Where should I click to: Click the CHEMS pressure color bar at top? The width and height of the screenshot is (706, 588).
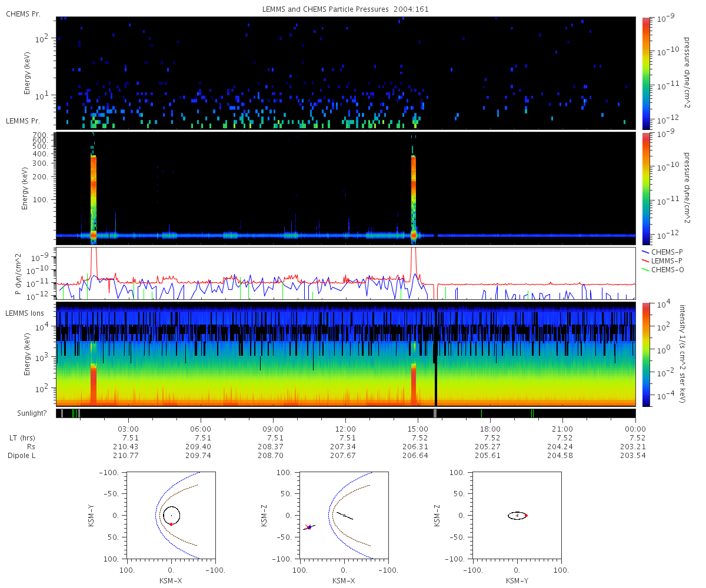(646, 73)
